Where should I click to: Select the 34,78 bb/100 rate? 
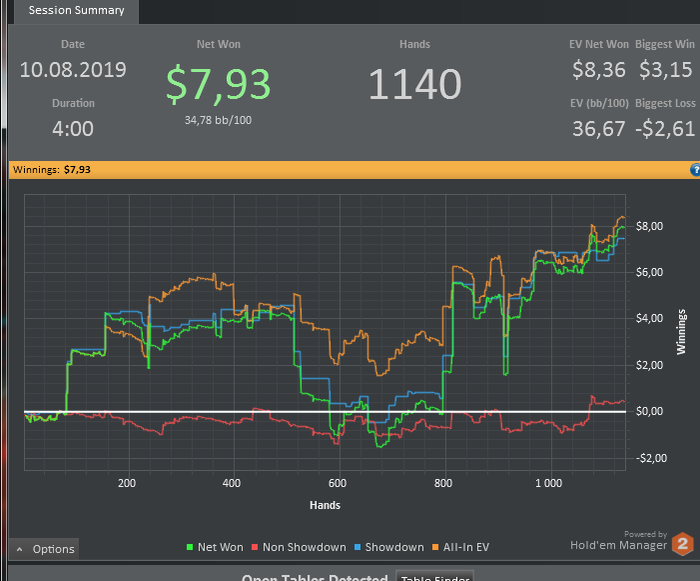(x=218, y=120)
